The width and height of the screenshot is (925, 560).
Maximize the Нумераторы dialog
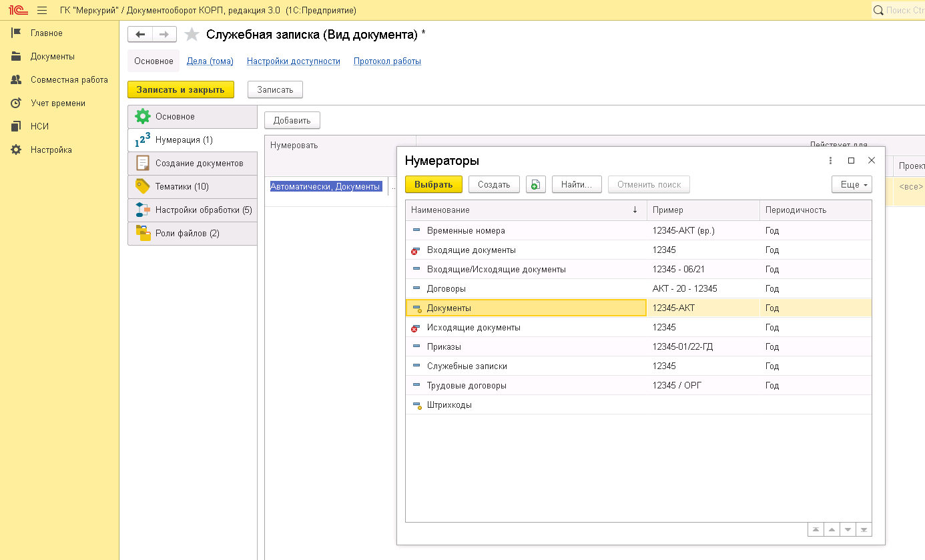(851, 161)
